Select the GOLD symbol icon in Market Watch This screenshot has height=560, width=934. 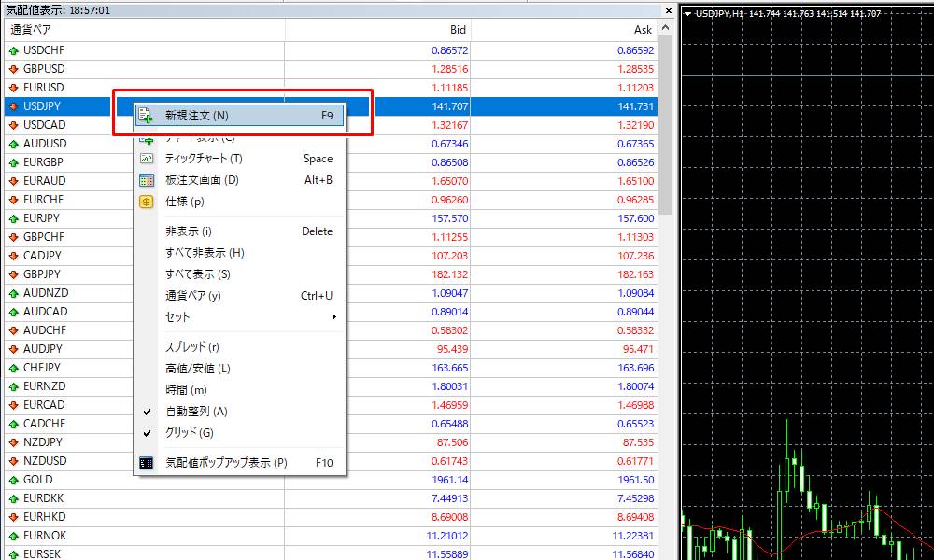pyautogui.click(x=11, y=480)
